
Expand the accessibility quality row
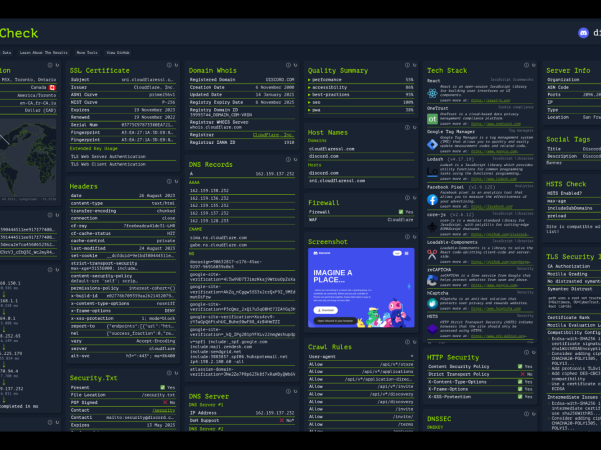point(361,87)
